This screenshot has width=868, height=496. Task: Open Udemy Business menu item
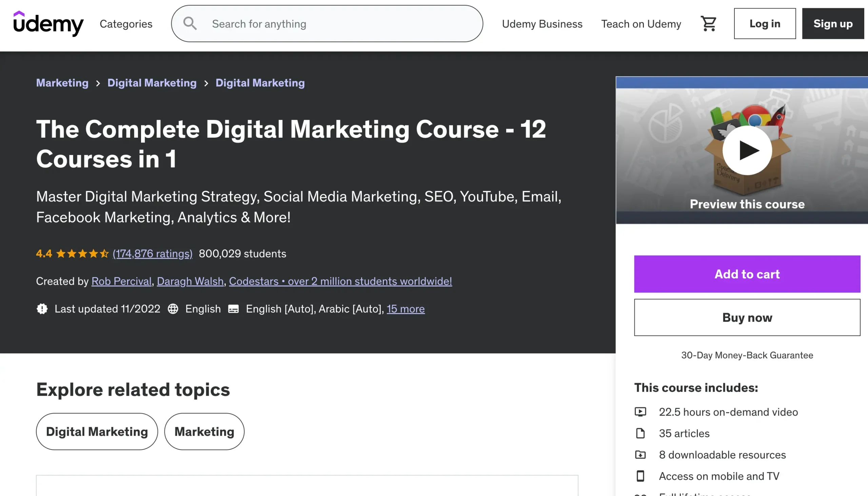542,24
